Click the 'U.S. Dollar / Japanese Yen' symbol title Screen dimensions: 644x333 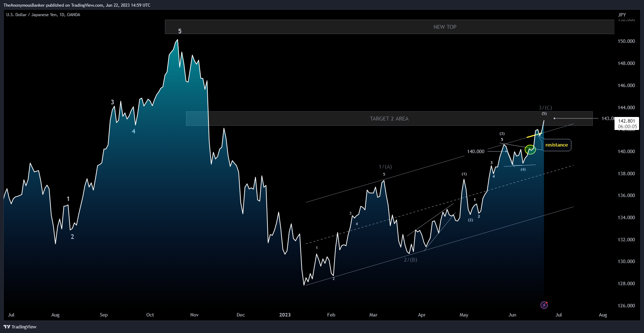(32, 15)
